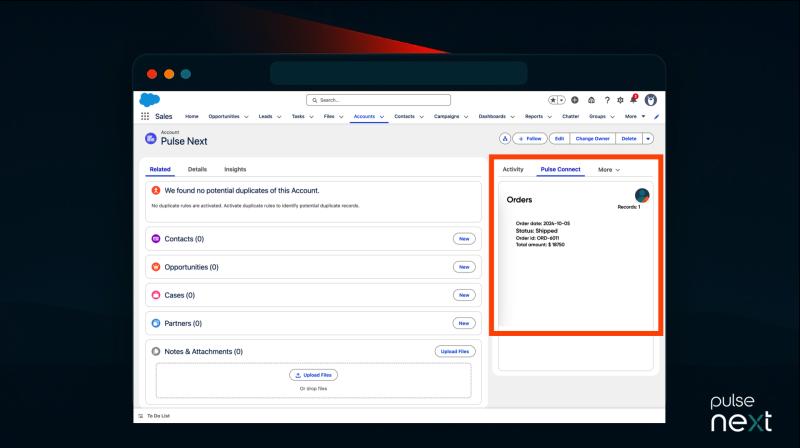The height and width of the screenshot is (448, 800).
Task: Expand the Files nav chevron
Action: coord(341,117)
